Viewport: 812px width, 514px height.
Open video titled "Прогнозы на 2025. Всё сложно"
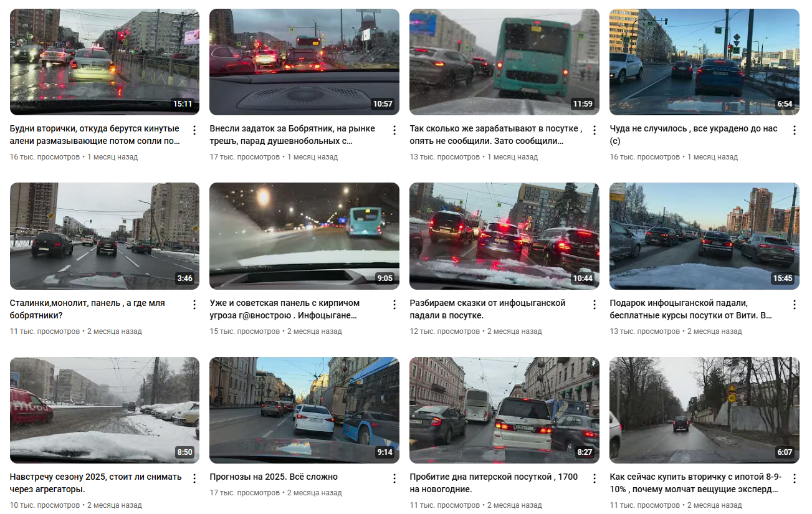(274, 477)
